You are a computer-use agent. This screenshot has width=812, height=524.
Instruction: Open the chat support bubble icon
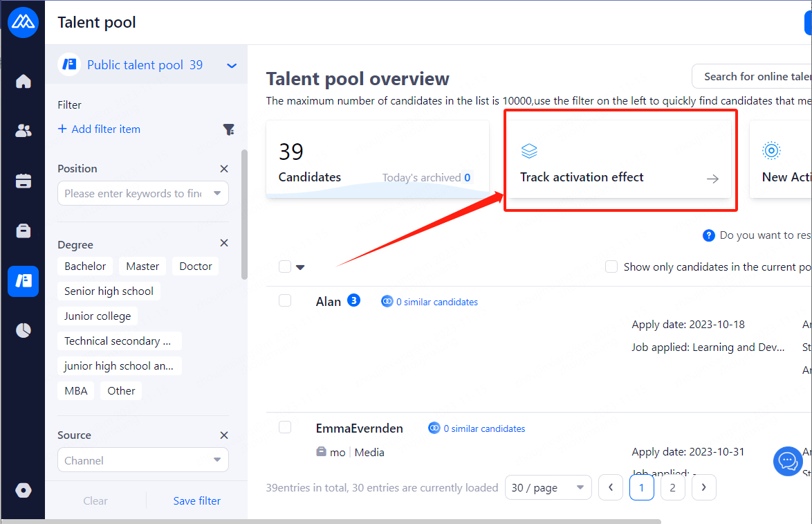point(787,460)
